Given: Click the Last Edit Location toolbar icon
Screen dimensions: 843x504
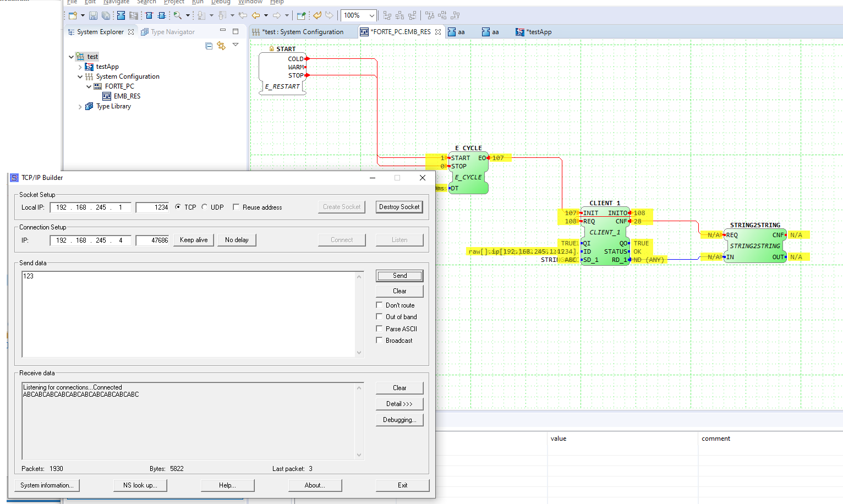Looking at the screenshot, I should tap(243, 15).
